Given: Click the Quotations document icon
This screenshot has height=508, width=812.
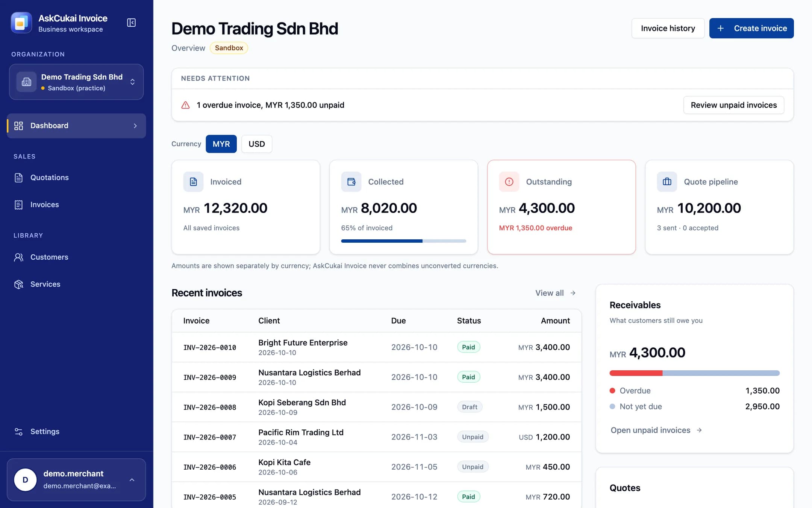Looking at the screenshot, I should 18,178.
